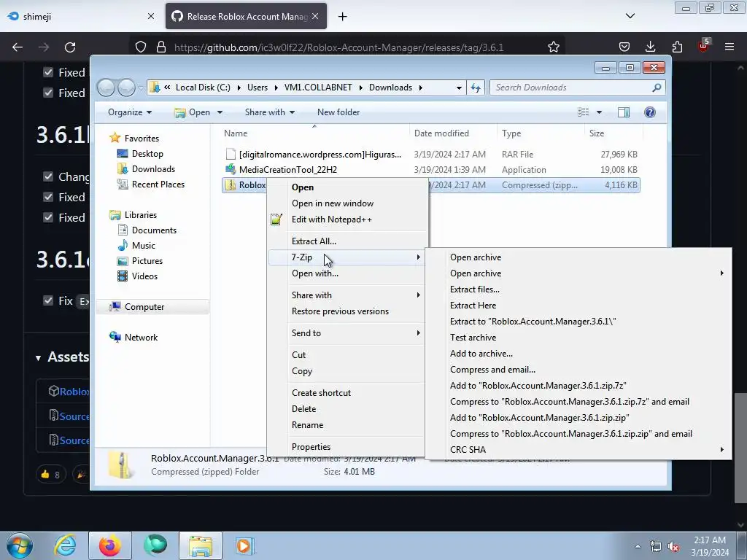Screen dimensions: 747x560
Task: List all tabs chevron
Action: click(x=630, y=16)
